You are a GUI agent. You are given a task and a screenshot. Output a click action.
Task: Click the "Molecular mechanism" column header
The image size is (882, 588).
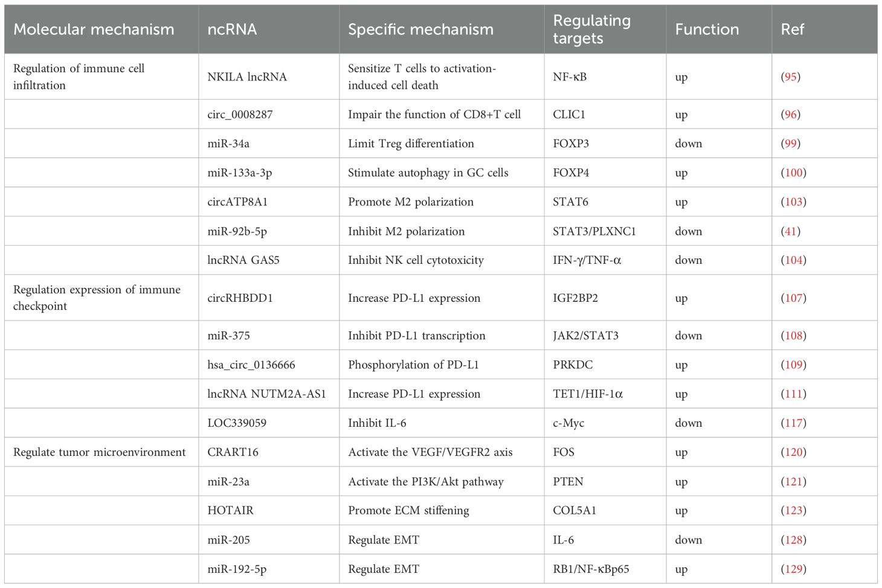[94, 29]
